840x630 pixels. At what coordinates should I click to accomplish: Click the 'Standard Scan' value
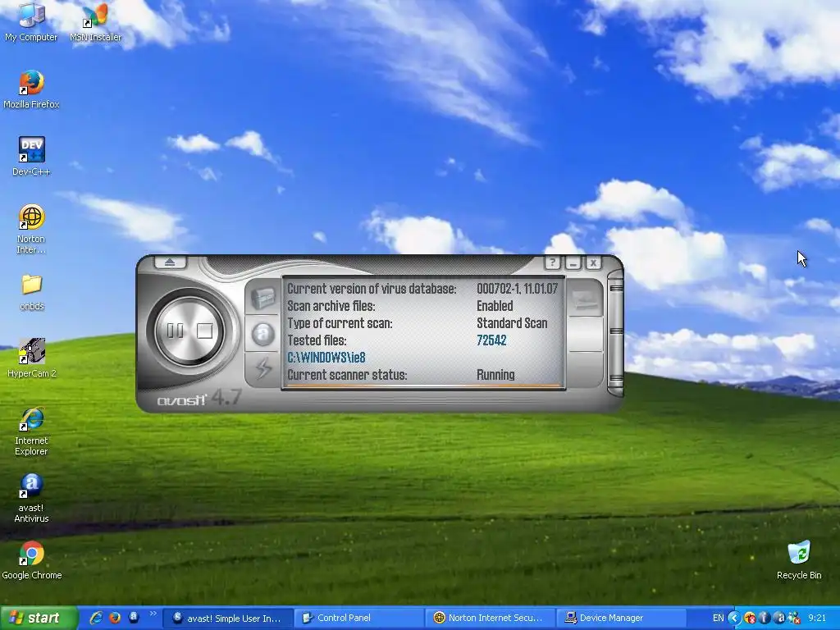[512, 323]
